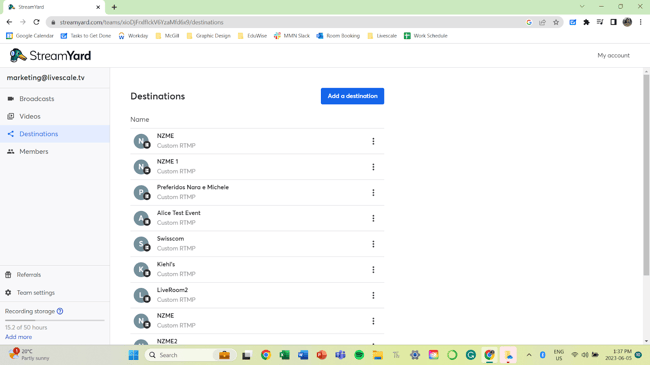Open the Workday bookmark

pos(133,36)
